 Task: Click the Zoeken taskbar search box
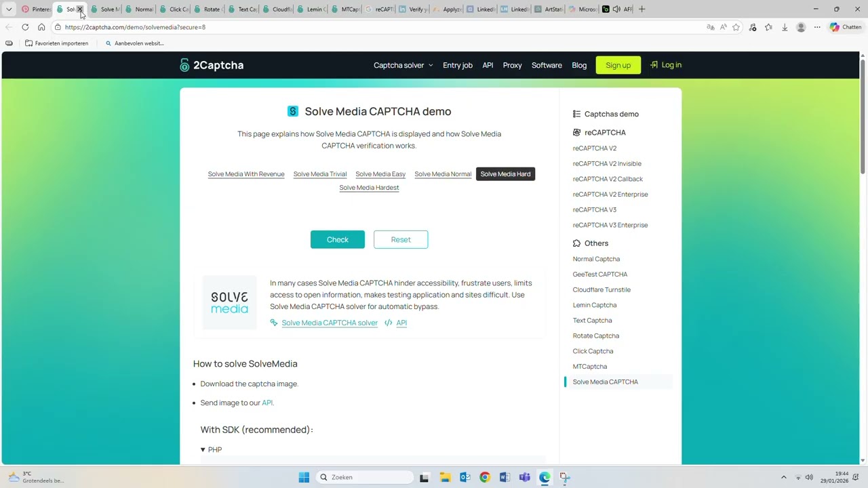[366, 477]
